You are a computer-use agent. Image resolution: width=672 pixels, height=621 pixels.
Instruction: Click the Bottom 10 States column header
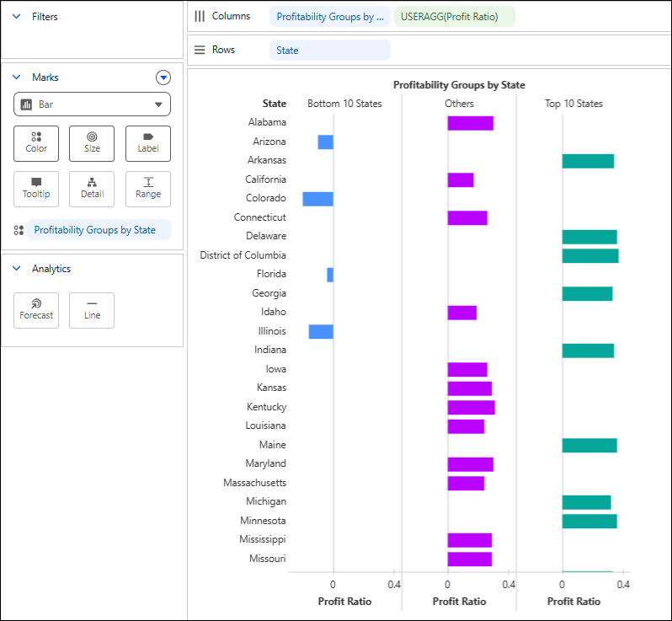coord(344,104)
